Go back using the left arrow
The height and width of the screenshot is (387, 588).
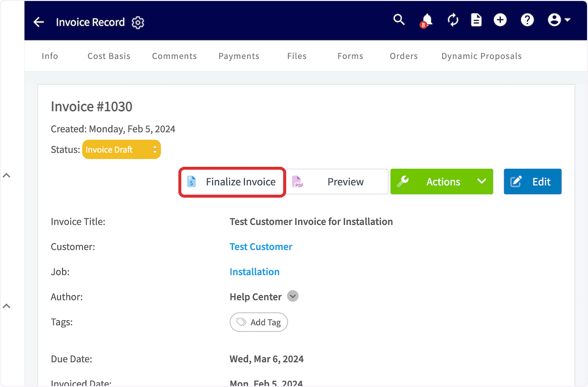click(x=39, y=22)
